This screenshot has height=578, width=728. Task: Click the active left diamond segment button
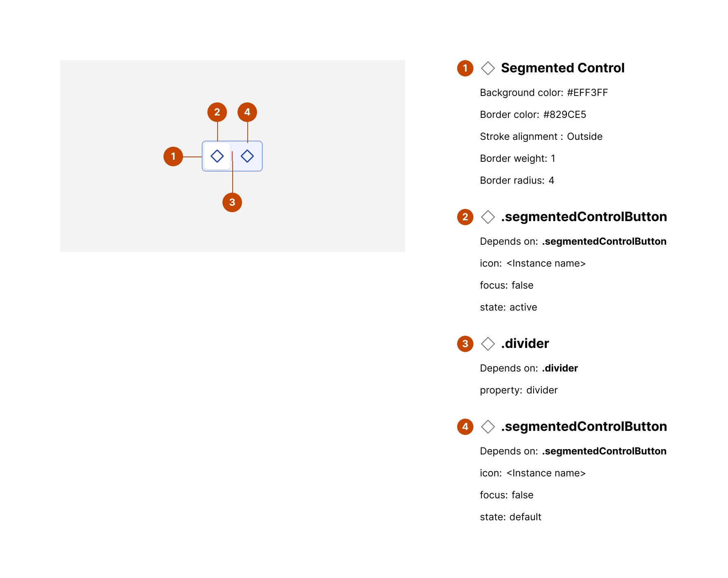pyautogui.click(x=217, y=156)
